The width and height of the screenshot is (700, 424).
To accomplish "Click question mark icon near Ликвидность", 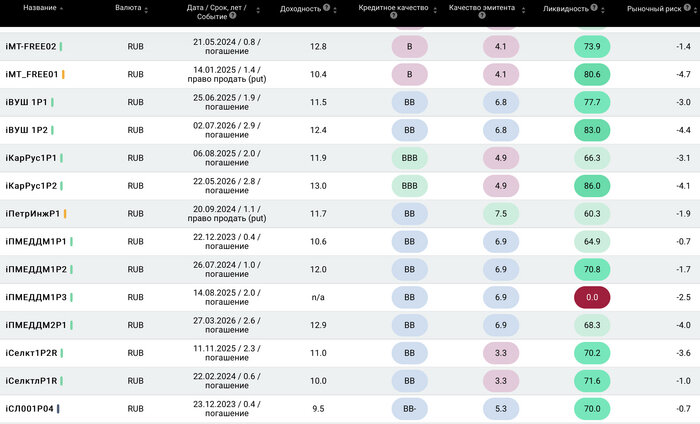I will [x=594, y=9].
